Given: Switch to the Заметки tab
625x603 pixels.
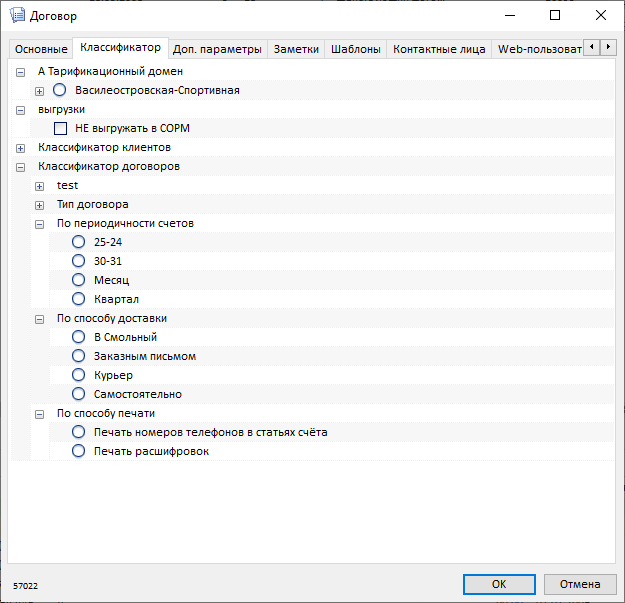Looking at the screenshot, I should (x=296, y=49).
